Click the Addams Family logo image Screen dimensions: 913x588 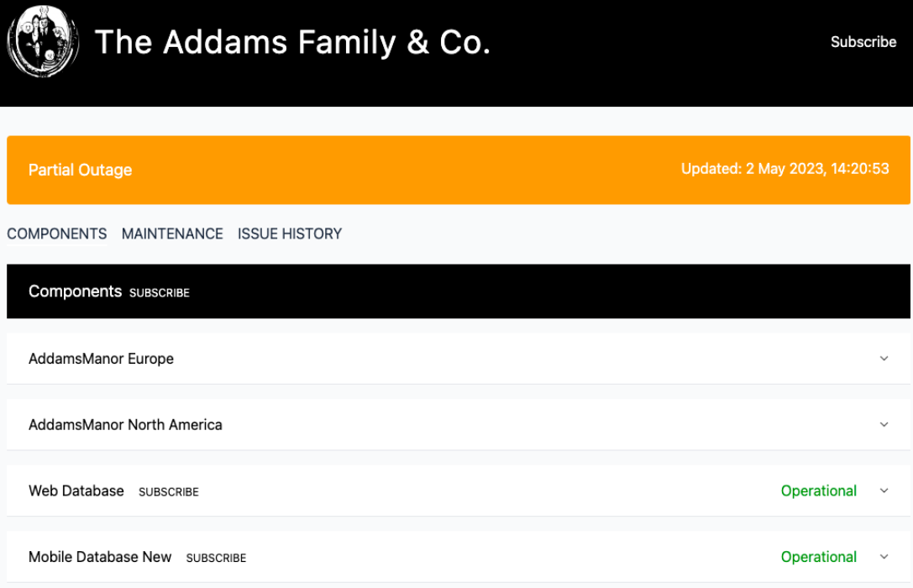click(x=43, y=42)
